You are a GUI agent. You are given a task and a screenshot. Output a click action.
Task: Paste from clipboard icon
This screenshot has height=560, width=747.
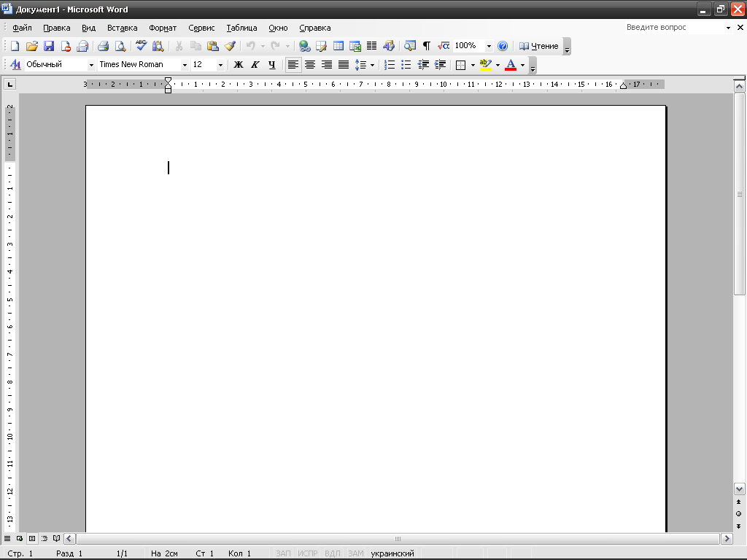[212, 46]
